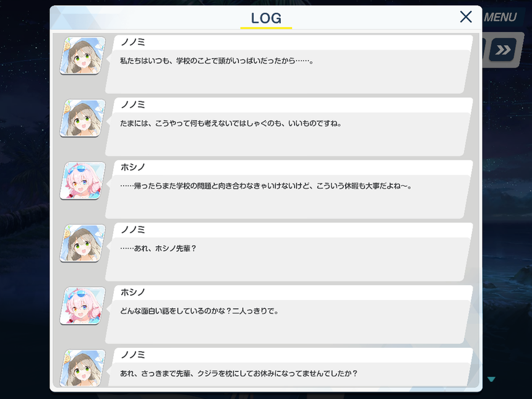Select the log entry どんな面白い話をしているのかな

tap(289, 314)
